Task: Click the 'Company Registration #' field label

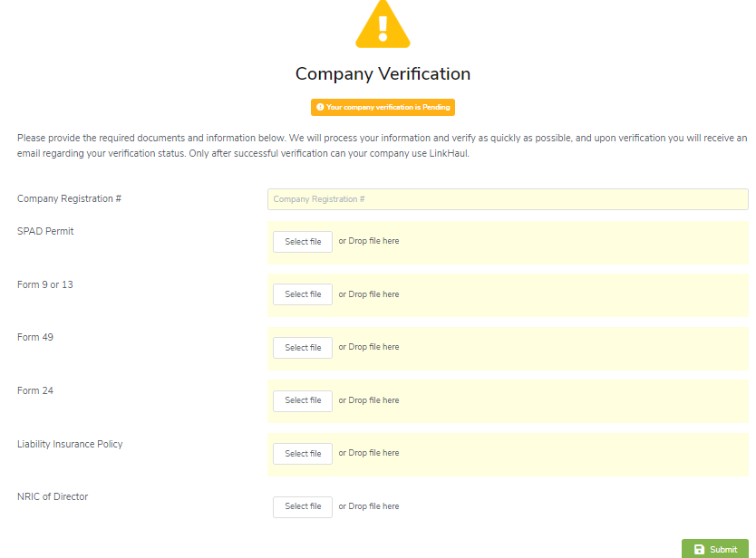Action: (x=69, y=199)
